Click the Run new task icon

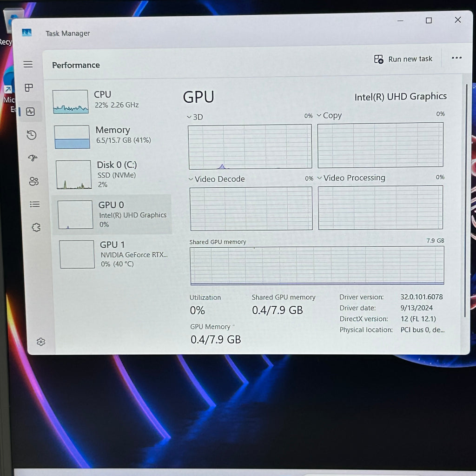(x=378, y=59)
